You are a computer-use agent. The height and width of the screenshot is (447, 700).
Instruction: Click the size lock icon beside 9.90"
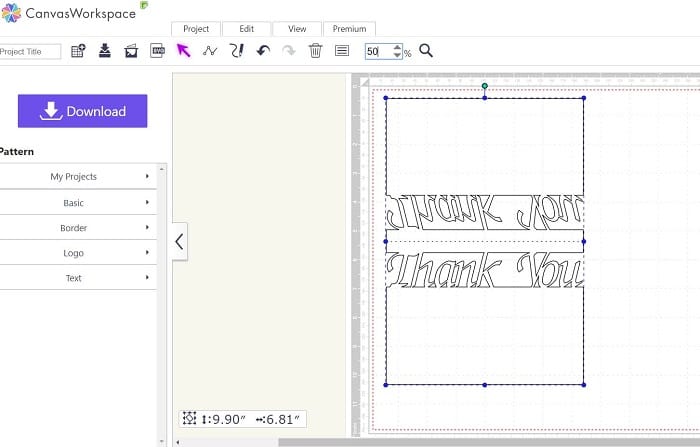point(189,418)
